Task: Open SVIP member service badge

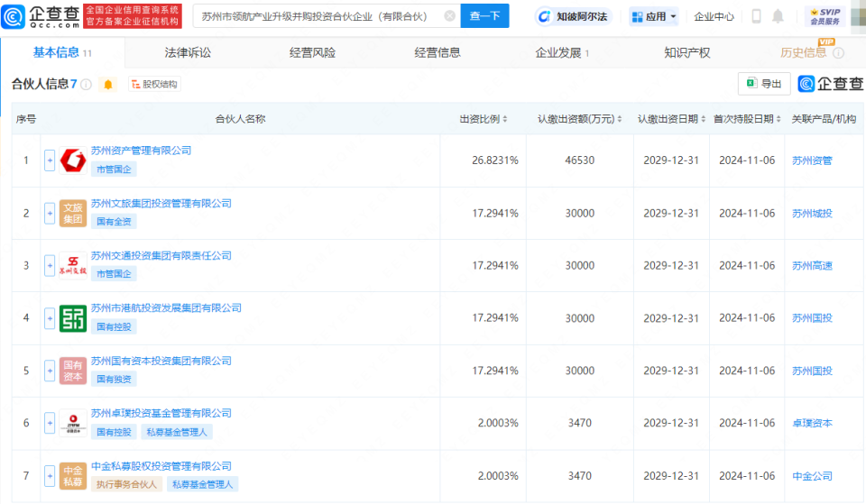Action: (x=825, y=16)
